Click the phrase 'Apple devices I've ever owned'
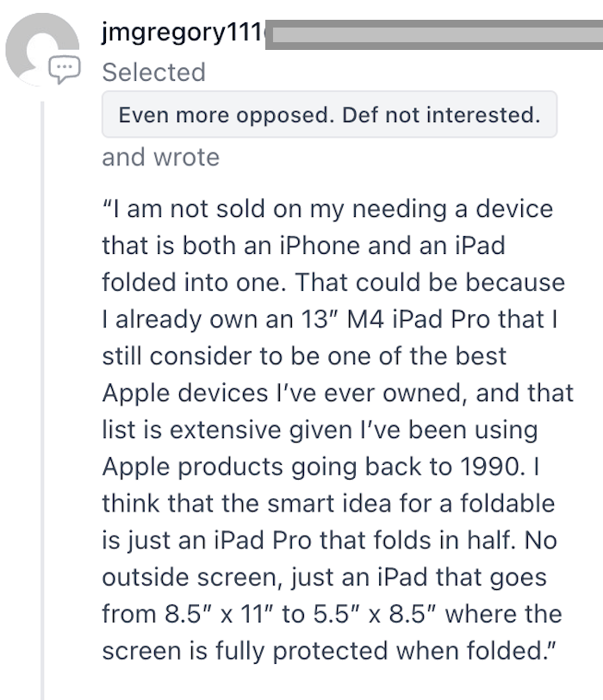The width and height of the screenshot is (603, 700). click(284, 393)
